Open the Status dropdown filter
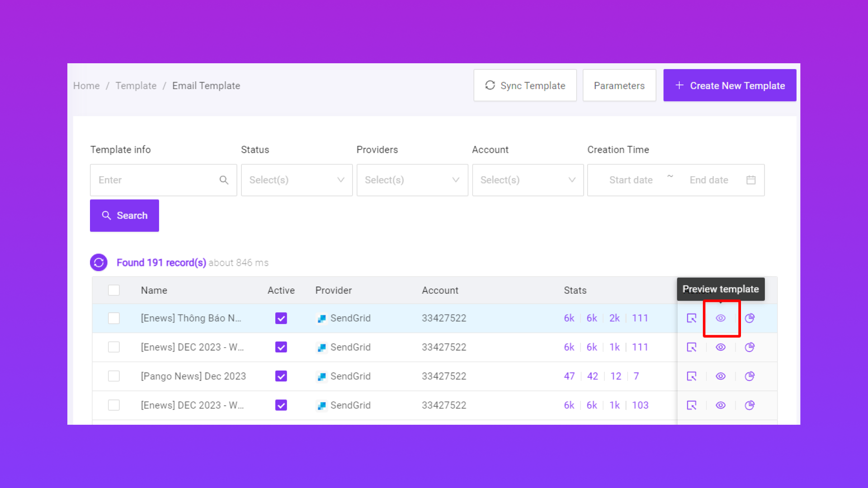 pyautogui.click(x=297, y=180)
